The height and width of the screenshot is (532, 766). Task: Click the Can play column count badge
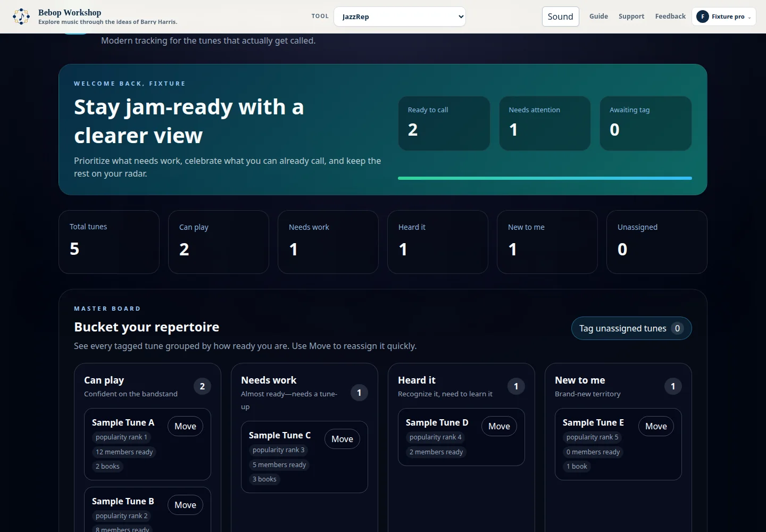point(202,386)
